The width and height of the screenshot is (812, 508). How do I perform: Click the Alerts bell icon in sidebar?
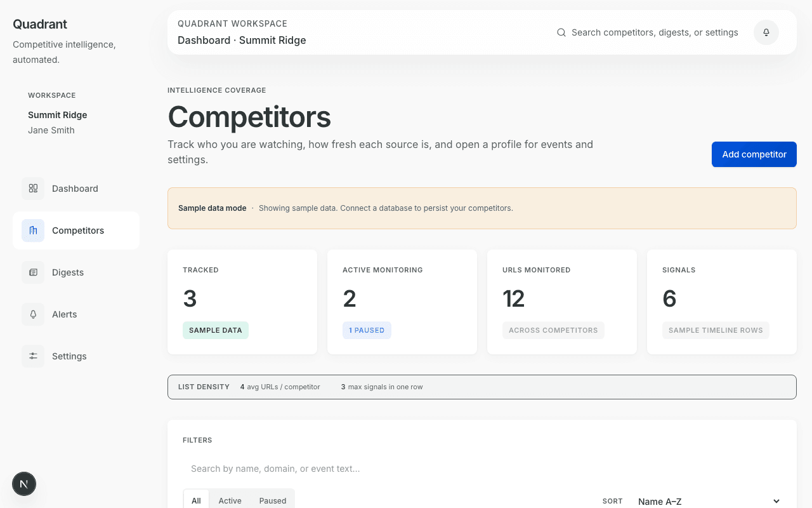coord(33,314)
